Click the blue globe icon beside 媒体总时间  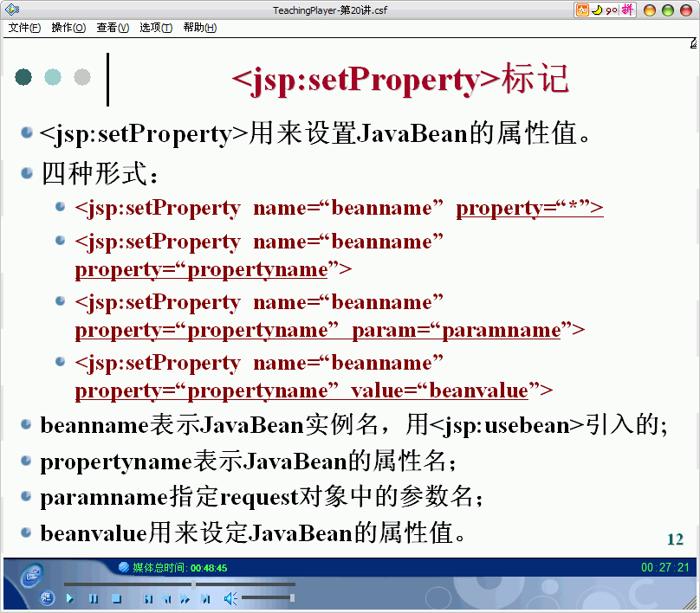124,567
